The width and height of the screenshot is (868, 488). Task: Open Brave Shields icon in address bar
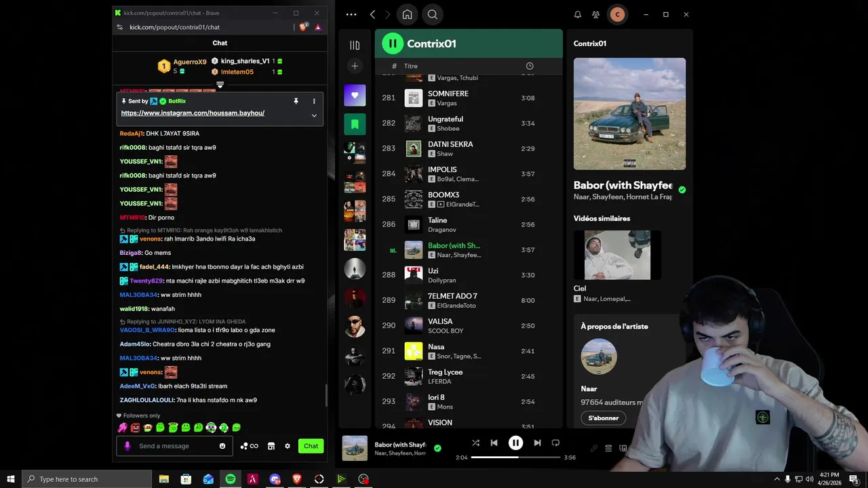coord(303,27)
